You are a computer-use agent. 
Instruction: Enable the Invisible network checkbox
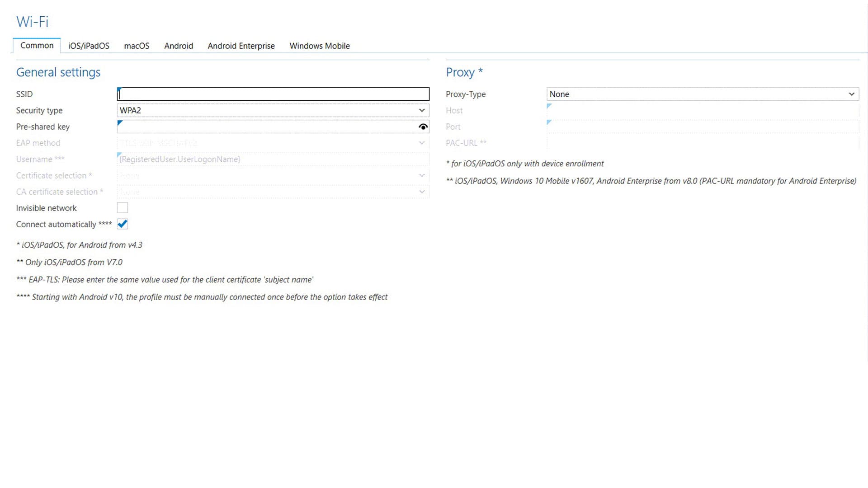click(123, 208)
